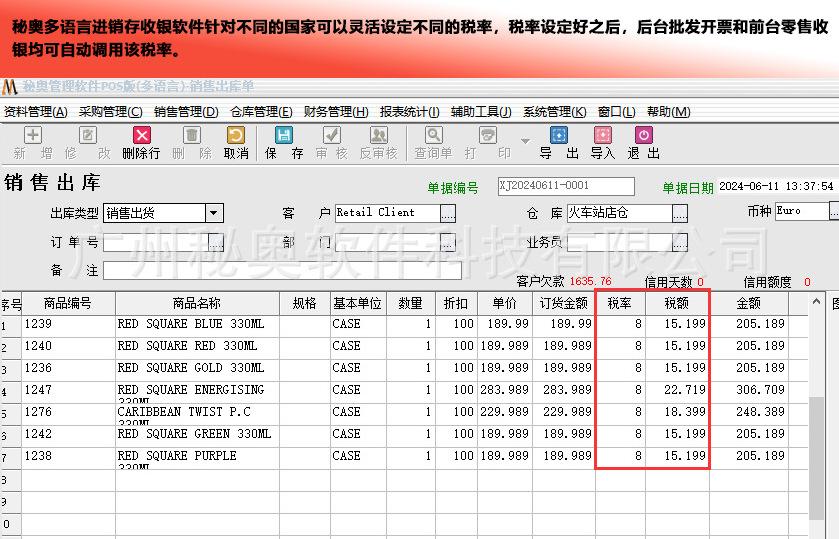
Task: Open 销售管理(D) menu
Action: point(186,112)
